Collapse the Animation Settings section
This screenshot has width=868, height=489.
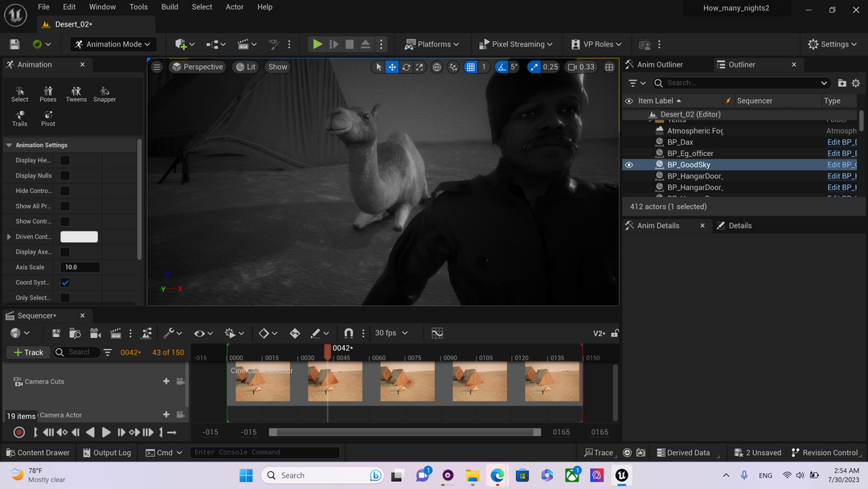point(10,146)
